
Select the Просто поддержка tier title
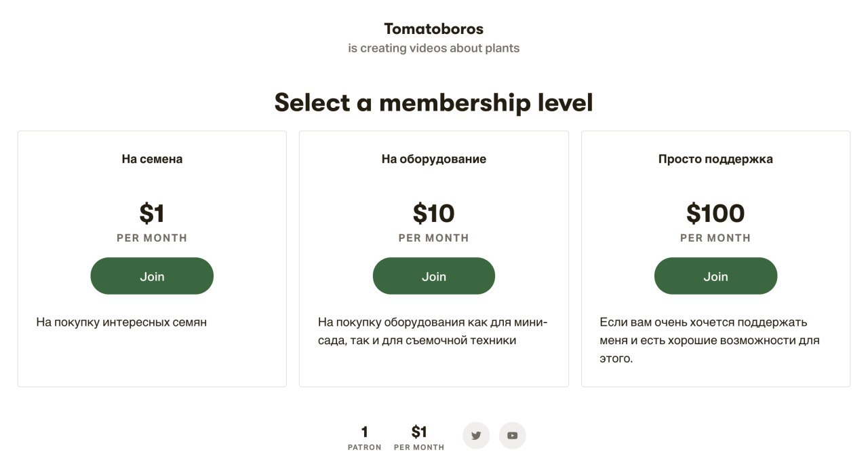tap(715, 159)
